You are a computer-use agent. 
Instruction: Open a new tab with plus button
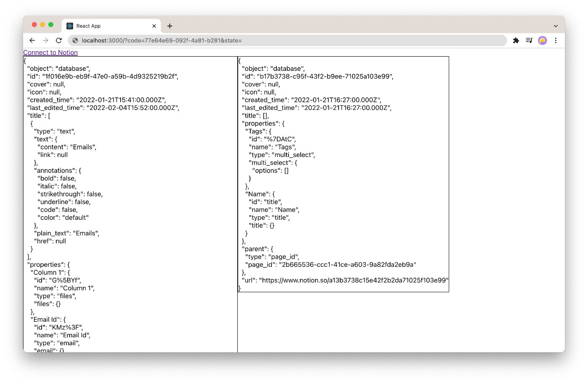coord(170,26)
